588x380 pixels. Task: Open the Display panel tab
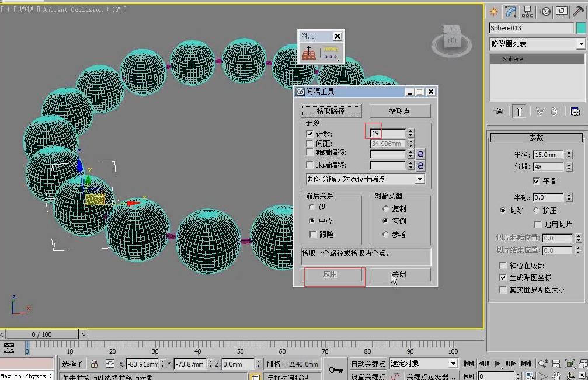click(561, 12)
